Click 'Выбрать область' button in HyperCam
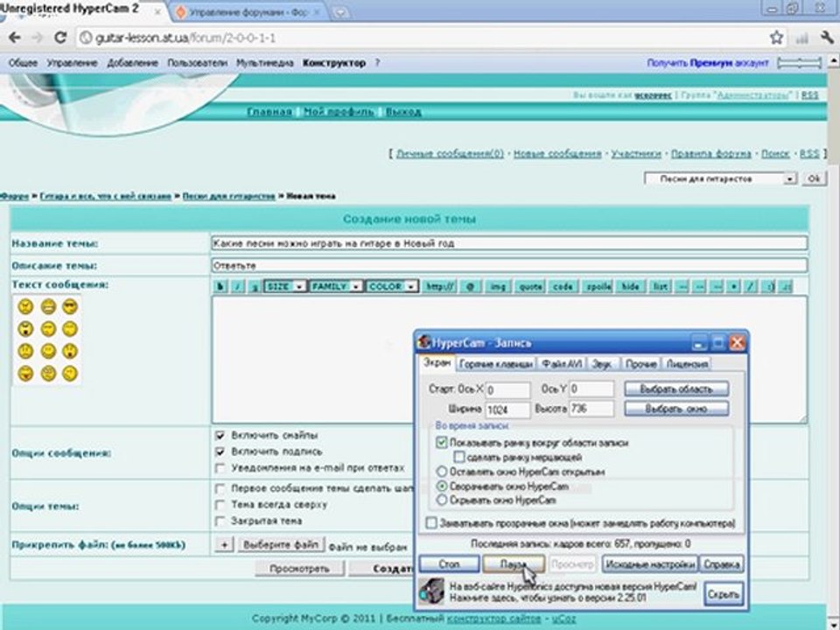840x630 pixels. pyautogui.click(x=676, y=388)
